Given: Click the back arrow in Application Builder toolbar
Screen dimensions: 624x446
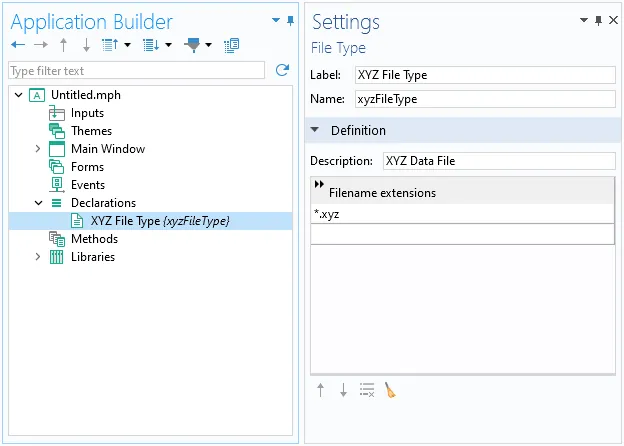Looking at the screenshot, I should coord(17,45).
